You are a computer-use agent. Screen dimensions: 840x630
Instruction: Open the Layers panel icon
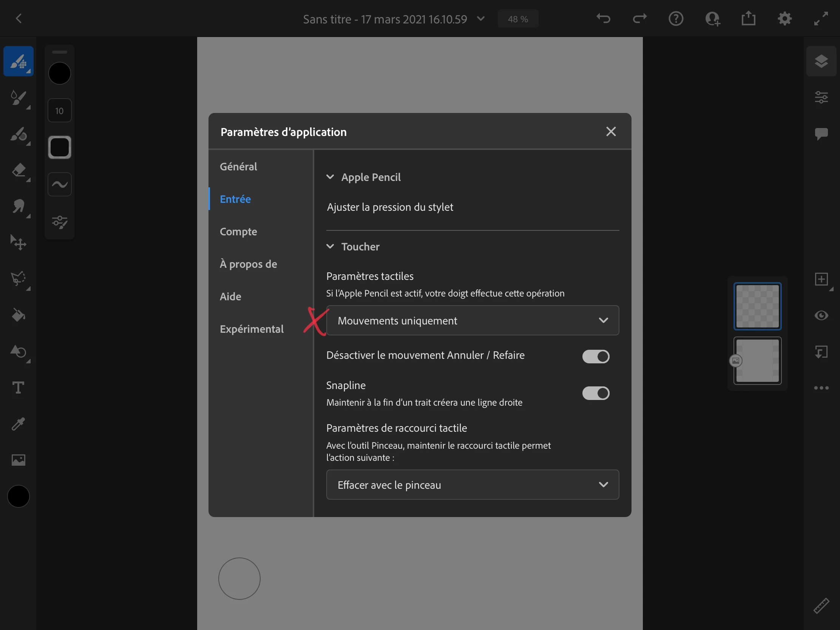click(x=821, y=61)
